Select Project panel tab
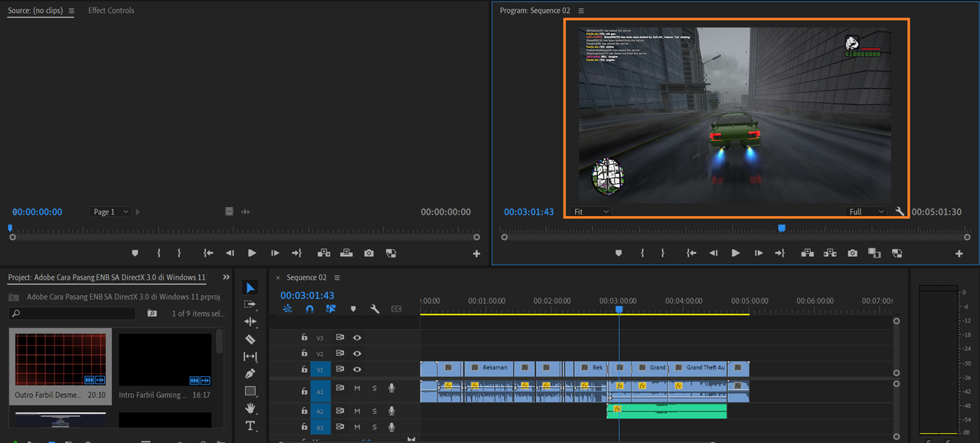 (x=107, y=277)
